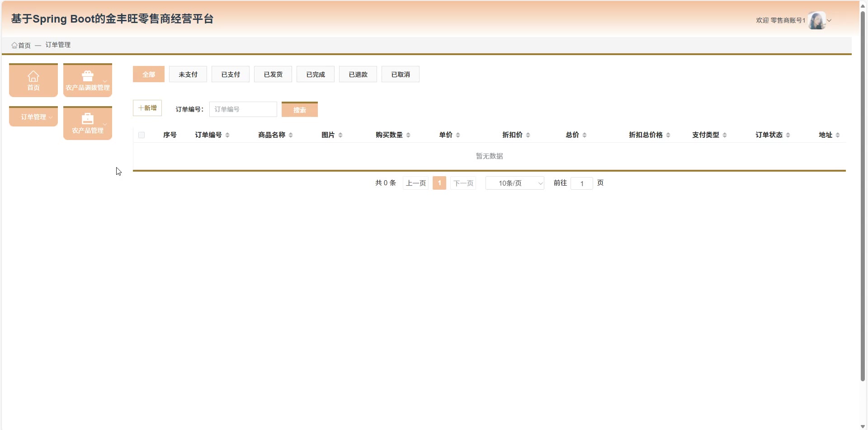Screen dimensions: 868x430
Task: Sort by 购买数量 column arrows
Action: [408, 135]
